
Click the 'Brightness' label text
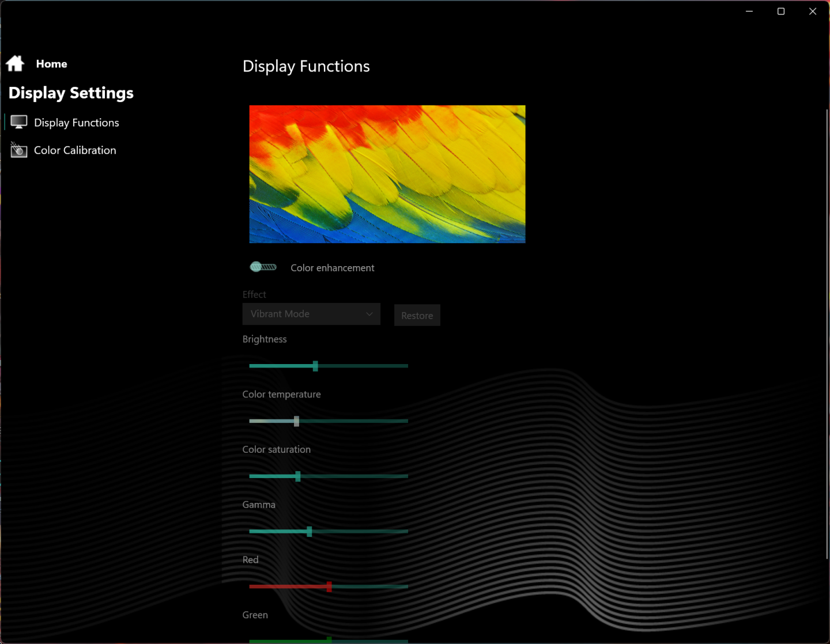point(265,339)
